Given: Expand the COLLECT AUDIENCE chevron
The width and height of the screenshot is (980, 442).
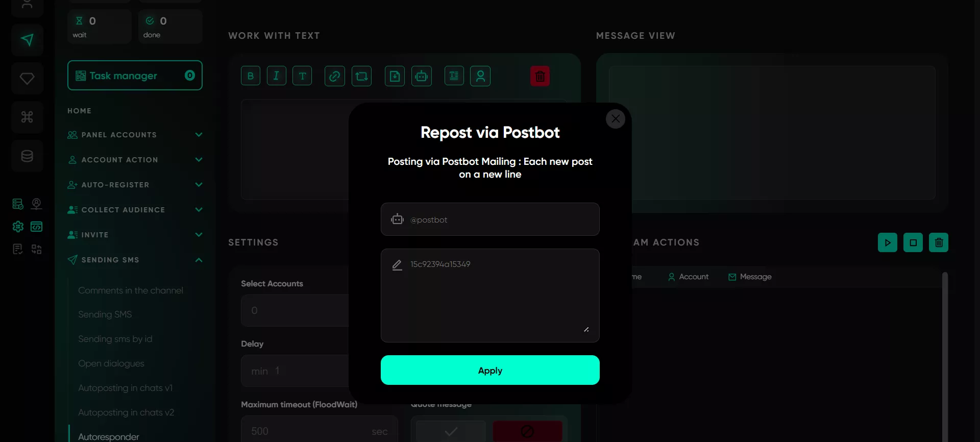Looking at the screenshot, I should point(199,210).
